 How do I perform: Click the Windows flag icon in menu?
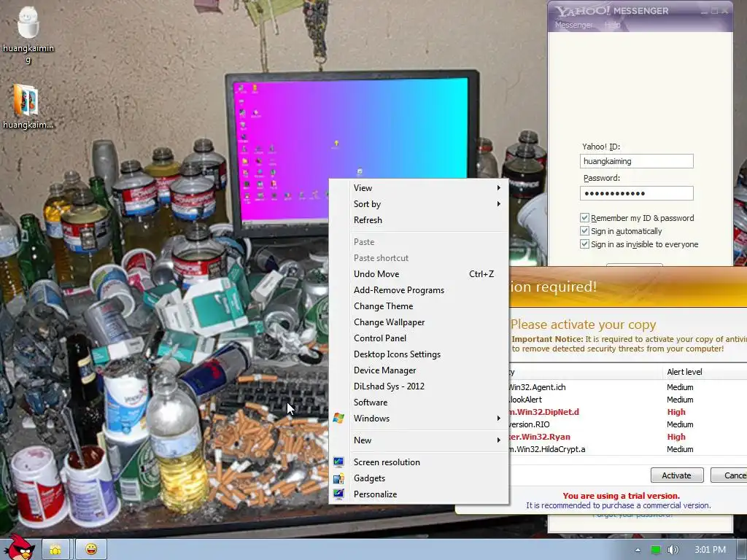click(338, 418)
